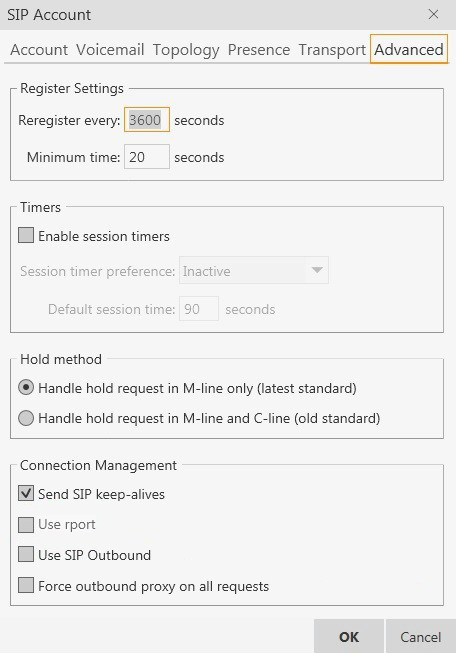Image resolution: width=456 pixels, height=654 pixels.
Task: Expand the Session timer preference dropdown
Action: [254, 271]
